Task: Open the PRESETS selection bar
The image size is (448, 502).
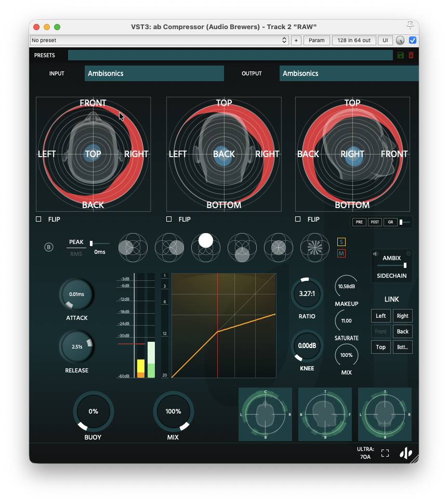Action: (230, 55)
